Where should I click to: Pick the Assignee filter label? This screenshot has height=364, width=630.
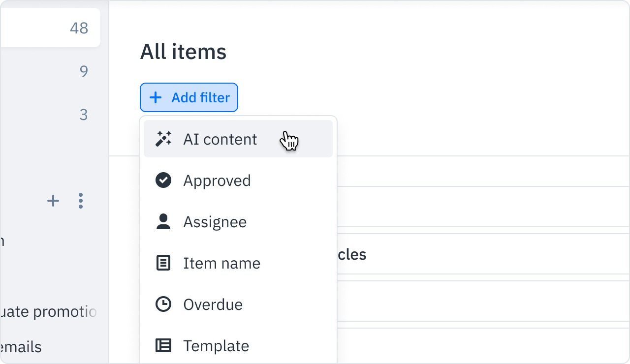click(x=215, y=222)
